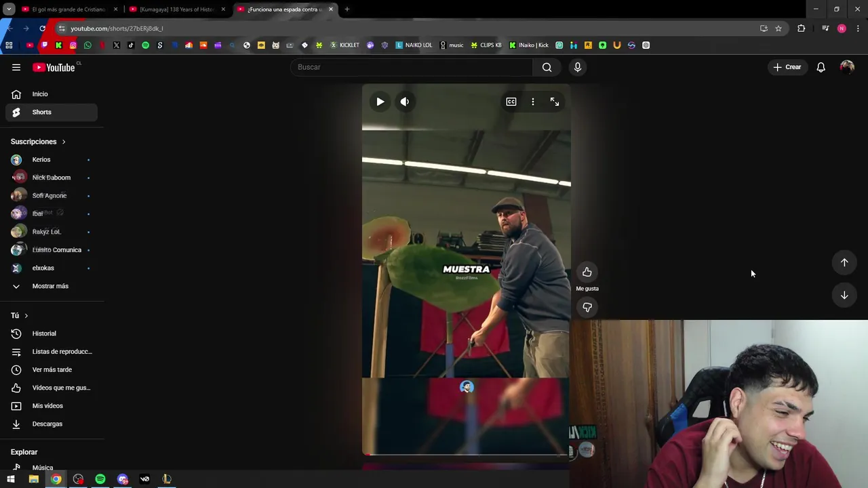Dislike the Short with thumbs down
The image size is (868, 488).
pyautogui.click(x=587, y=308)
